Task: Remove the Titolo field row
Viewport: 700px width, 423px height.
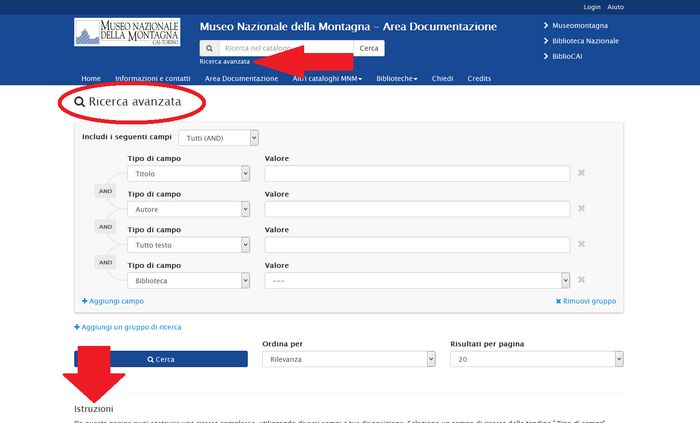Action: coord(581,173)
